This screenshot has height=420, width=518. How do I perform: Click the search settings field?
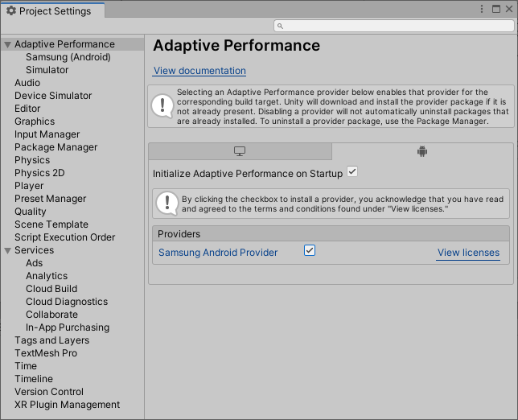click(394, 26)
